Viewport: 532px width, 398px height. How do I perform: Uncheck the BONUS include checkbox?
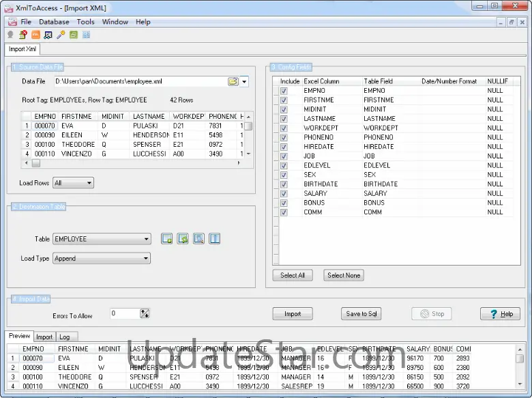(x=284, y=203)
